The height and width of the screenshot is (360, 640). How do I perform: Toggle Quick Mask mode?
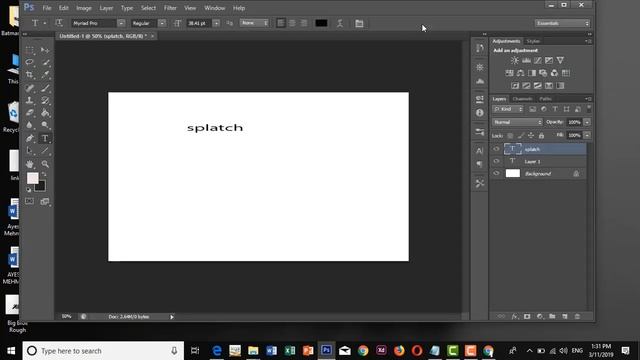coord(29,201)
